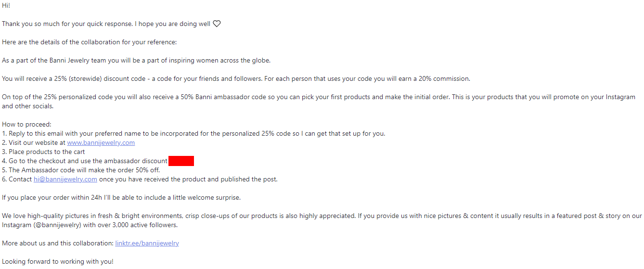
Task: Click the "50% Banni ambassador code" paragraph
Action: click(x=318, y=97)
